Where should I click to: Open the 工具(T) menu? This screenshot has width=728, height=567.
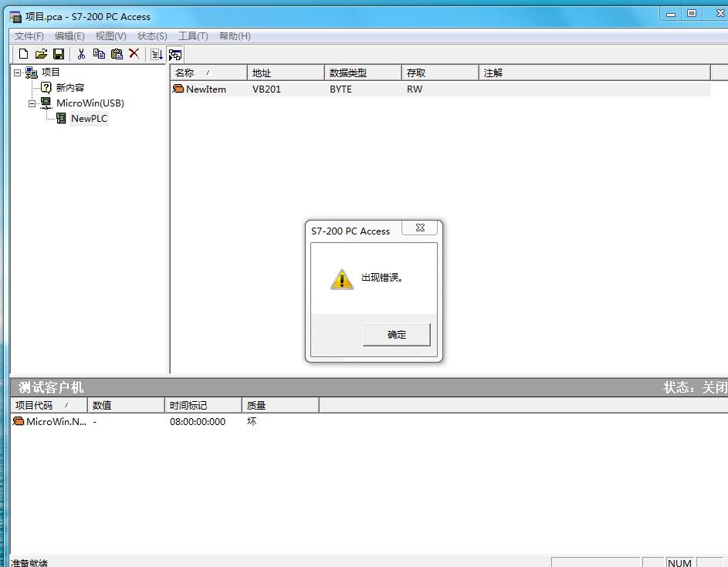pyautogui.click(x=193, y=36)
